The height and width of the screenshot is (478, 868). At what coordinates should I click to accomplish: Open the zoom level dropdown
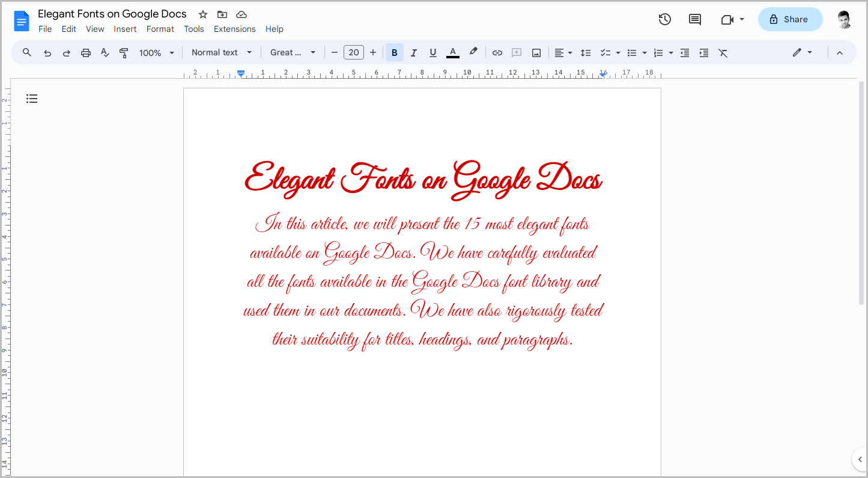[156, 52]
